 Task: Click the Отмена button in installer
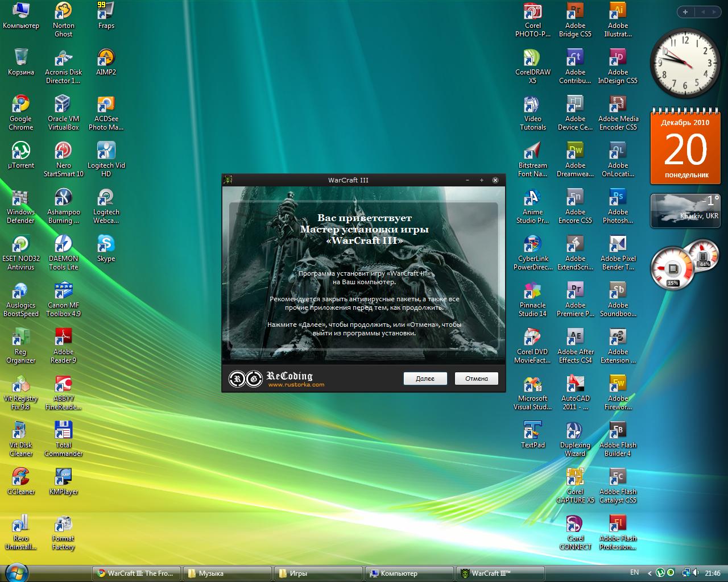476,379
